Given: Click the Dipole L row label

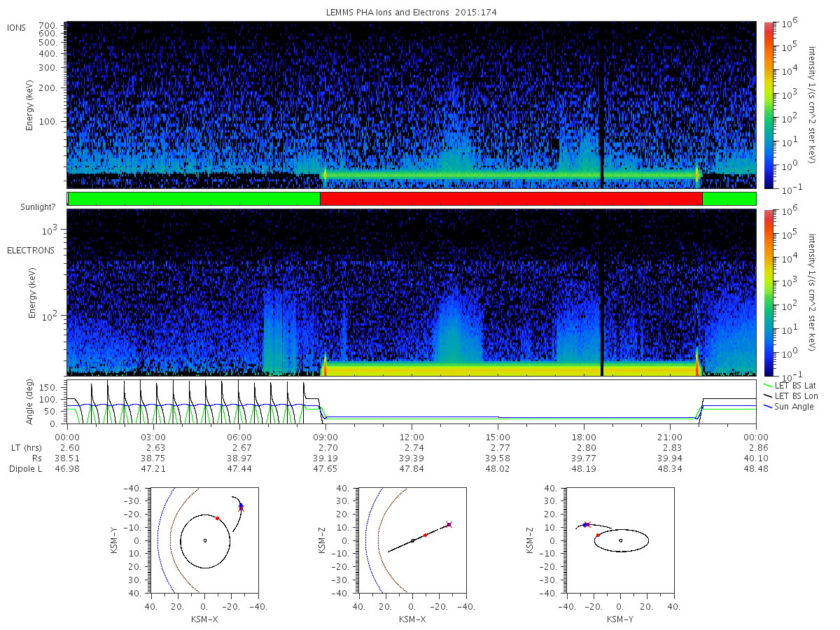Looking at the screenshot, I should (x=24, y=468).
